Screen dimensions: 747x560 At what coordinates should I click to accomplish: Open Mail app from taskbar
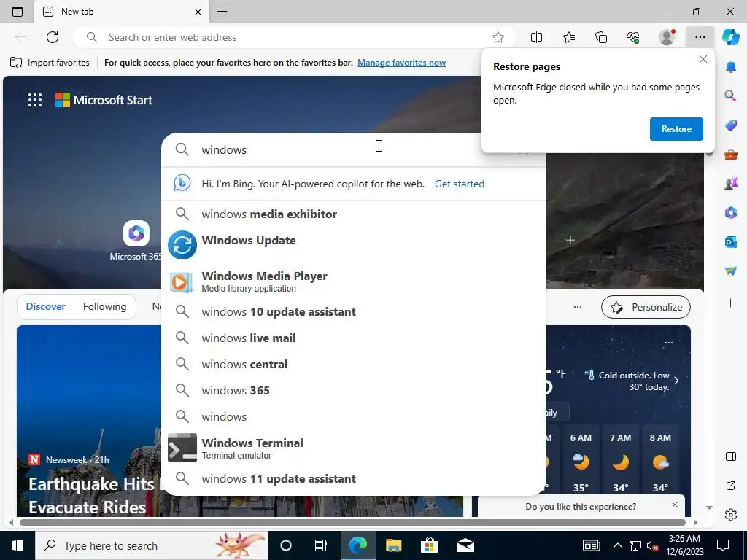pos(465,545)
